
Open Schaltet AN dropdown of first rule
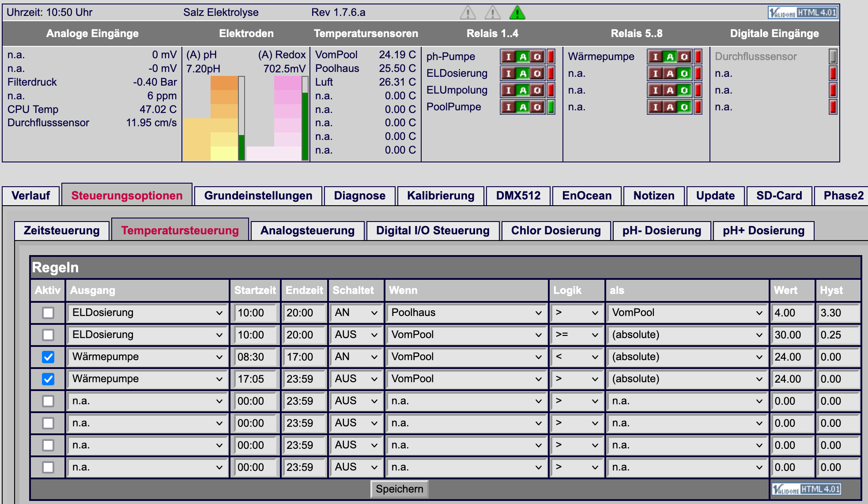pyautogui.click(x=356, y=312)
